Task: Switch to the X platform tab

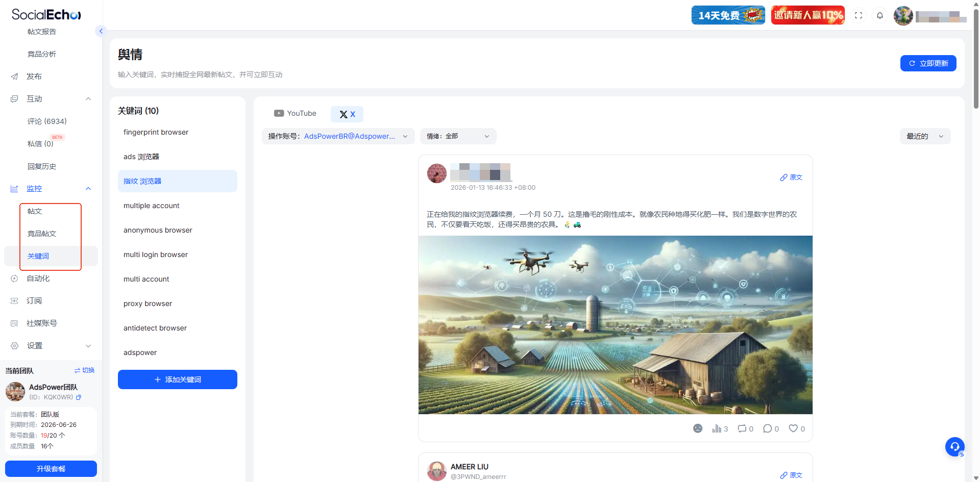Action: [347, 114]
